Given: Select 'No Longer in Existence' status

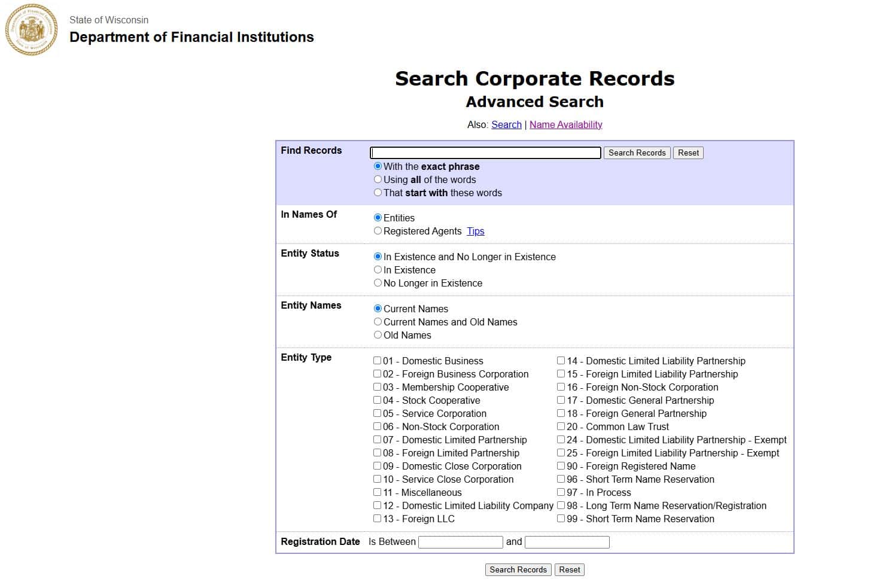Looking at the screenshot, I should [378, 283].
